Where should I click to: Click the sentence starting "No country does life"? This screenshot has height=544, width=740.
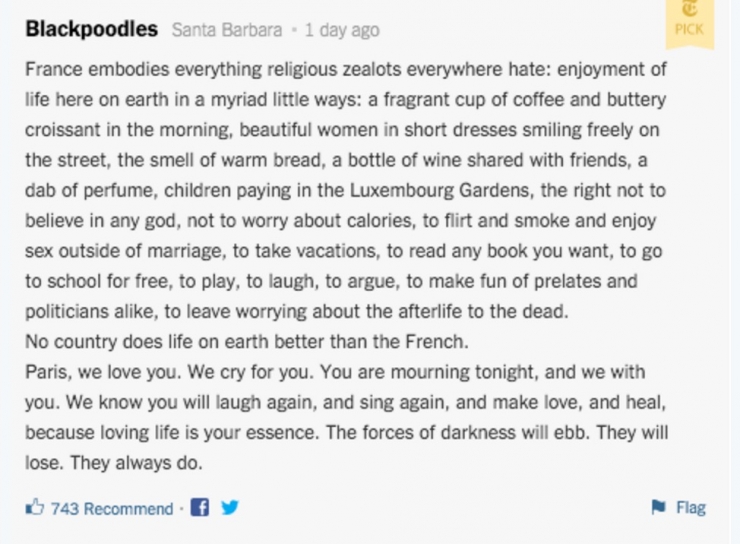coord(246,342)
